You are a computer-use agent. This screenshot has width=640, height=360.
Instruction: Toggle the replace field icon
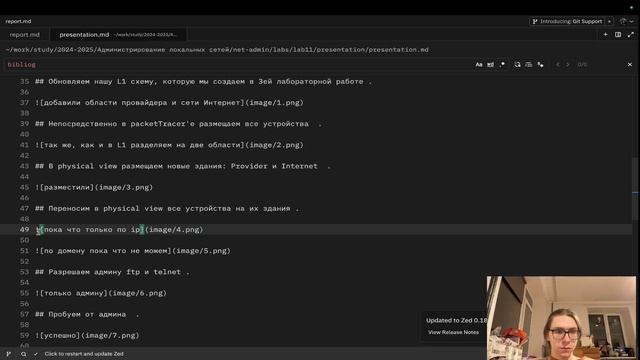pyautogui.click(x=517, y=64)
